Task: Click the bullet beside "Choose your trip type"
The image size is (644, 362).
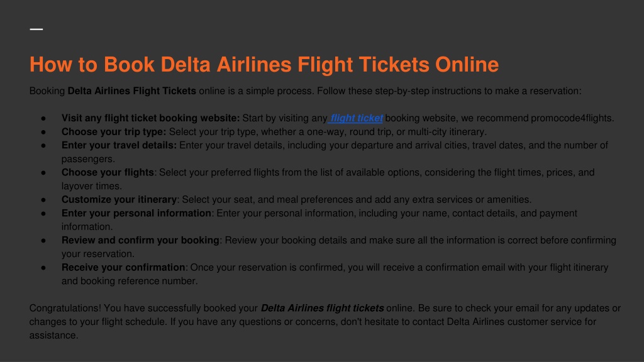Action: 43,132
